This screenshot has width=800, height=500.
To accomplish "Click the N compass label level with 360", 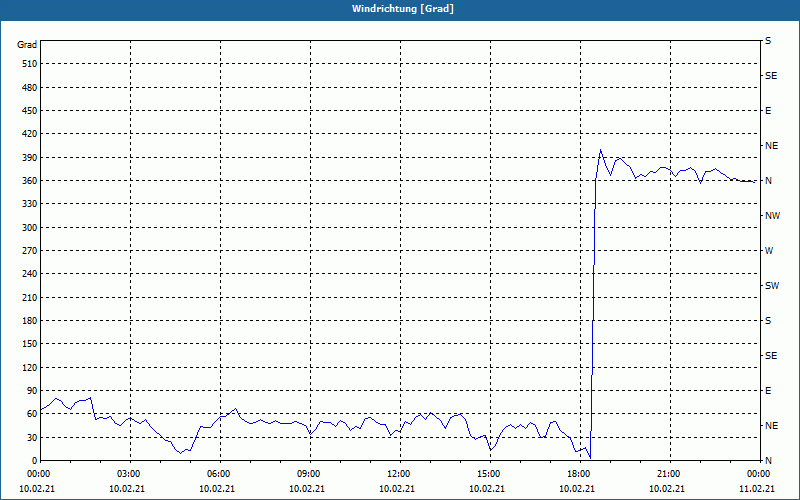I will (769, 181).
